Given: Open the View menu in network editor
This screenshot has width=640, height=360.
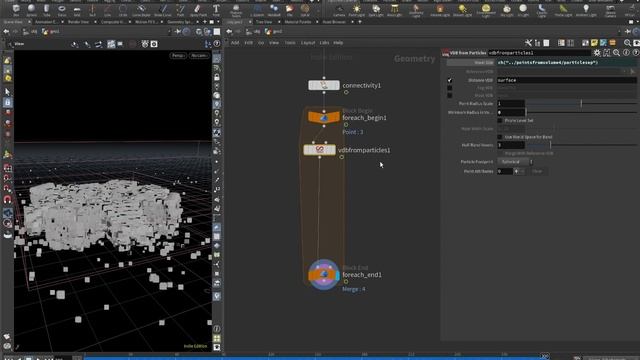Looking at the screenshot, I should (x=274, y=43).
